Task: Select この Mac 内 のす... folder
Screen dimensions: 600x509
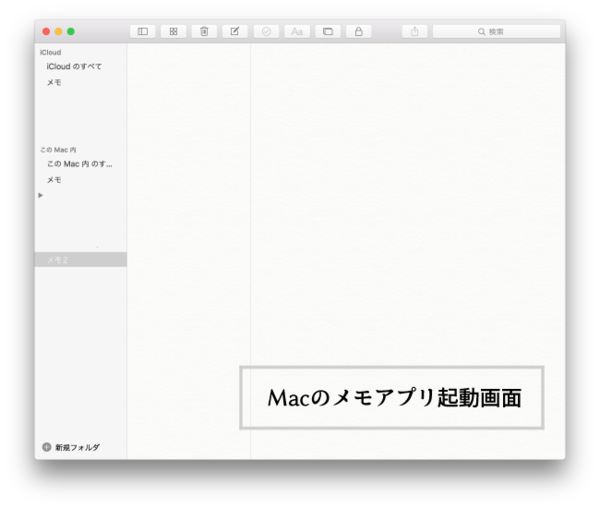Action: [x=80, y=164]
